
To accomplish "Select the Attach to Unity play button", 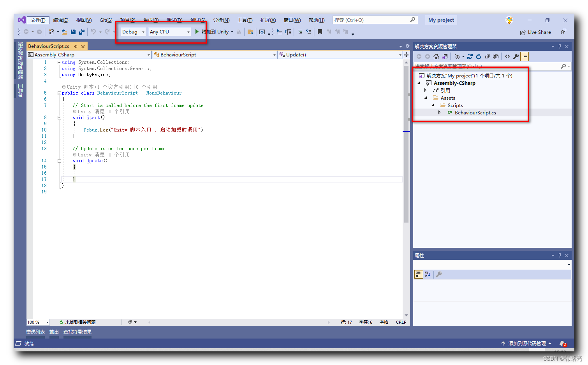I will point(197,32).
